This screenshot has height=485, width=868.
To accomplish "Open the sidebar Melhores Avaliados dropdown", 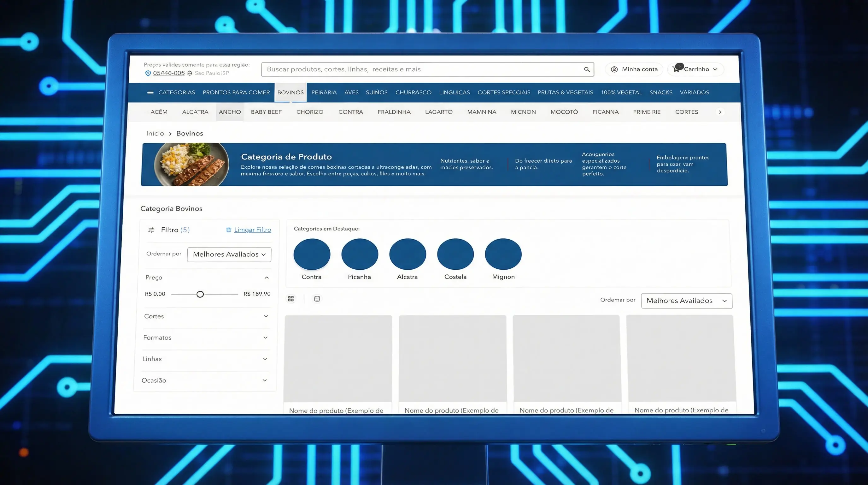I will [229, 254].
